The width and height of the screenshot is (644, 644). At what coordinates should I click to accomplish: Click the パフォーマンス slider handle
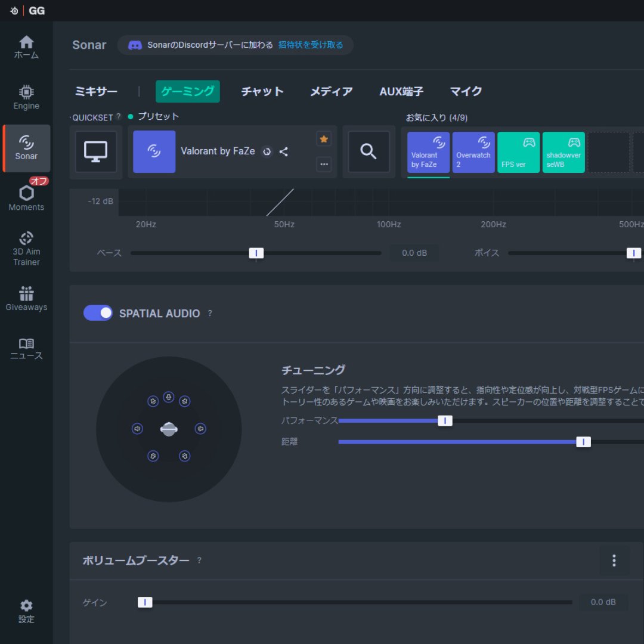[x=445, y=420]
